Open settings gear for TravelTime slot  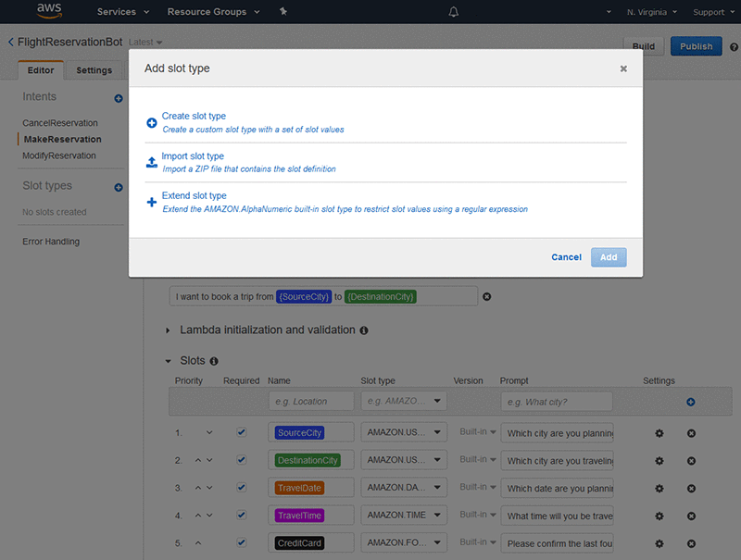pos(659,516)
